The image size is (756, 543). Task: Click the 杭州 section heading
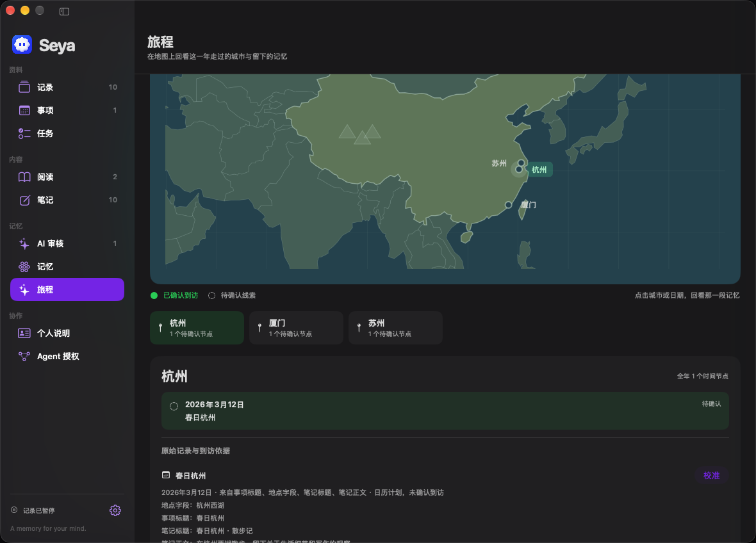(174, 377)
